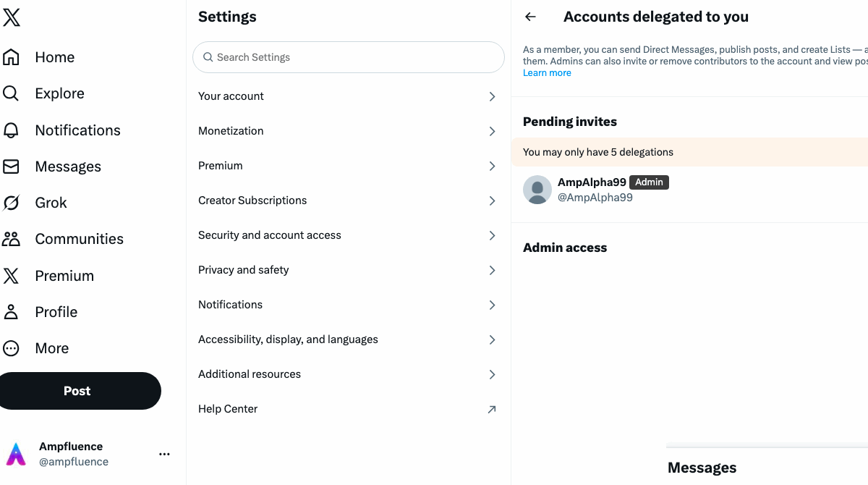The image size is (868, 485).
Task: Expand the Monetization chevron
Action: tap(492, 131)
